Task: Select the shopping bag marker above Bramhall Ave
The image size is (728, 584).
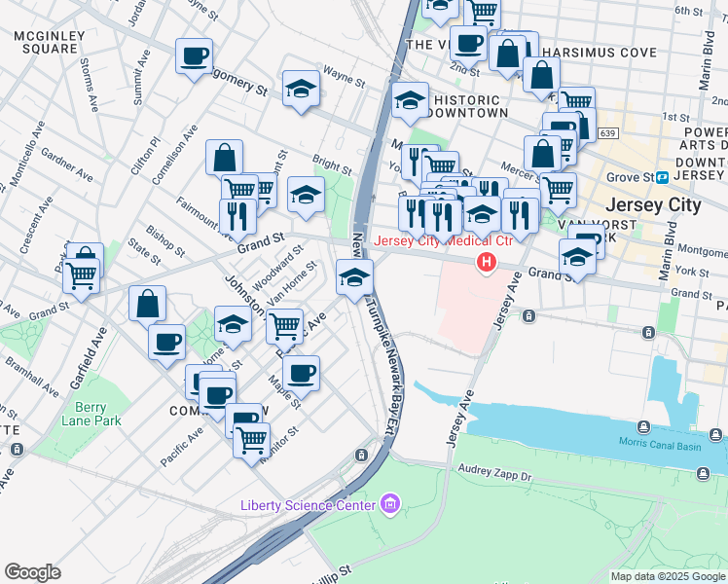Action: pos(147,306)
